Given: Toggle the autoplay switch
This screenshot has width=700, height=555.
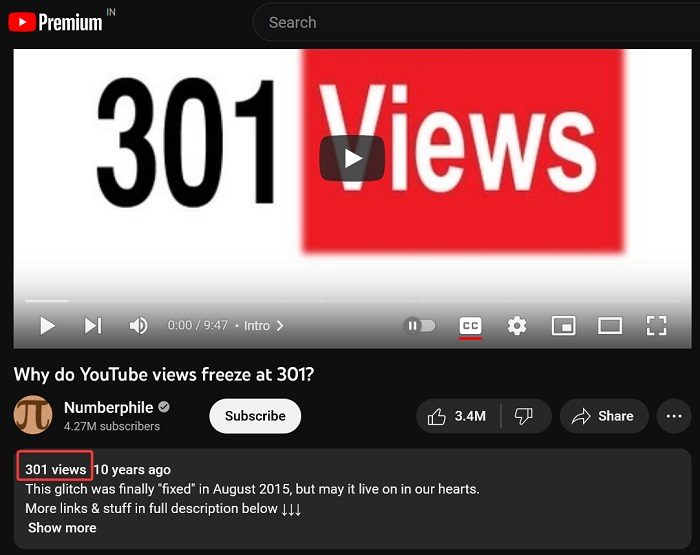Looking at the screenshot, I should pos(419,325).
